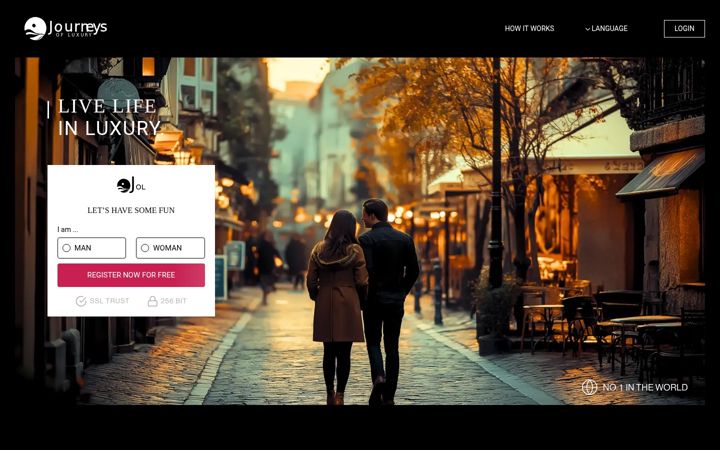Image resolution: width=720 pixels, height=450 pixels.
Task: Click the JOL logo in the signup card
Action: pyautogui.click(x=131, y=185)
